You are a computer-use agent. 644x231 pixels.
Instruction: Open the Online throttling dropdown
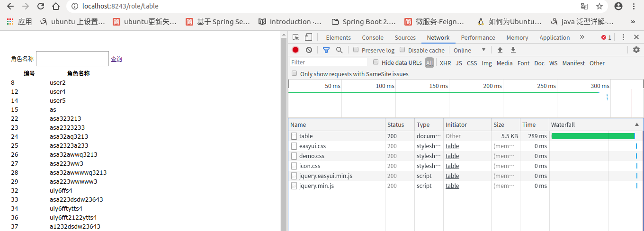(470, 50)
